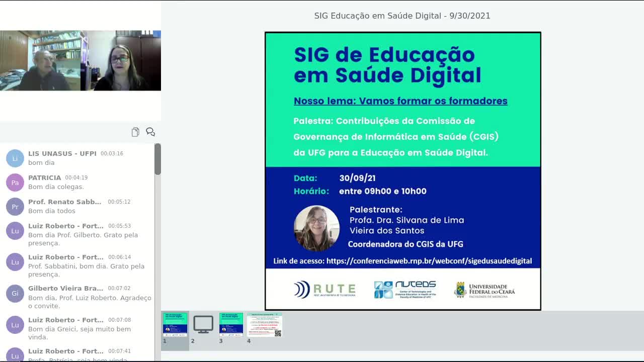The height and width of the screenshot is (362, 644).
Task: Click the conferenciaweb.rnp.br access link on slide
Action: [429, 261]
